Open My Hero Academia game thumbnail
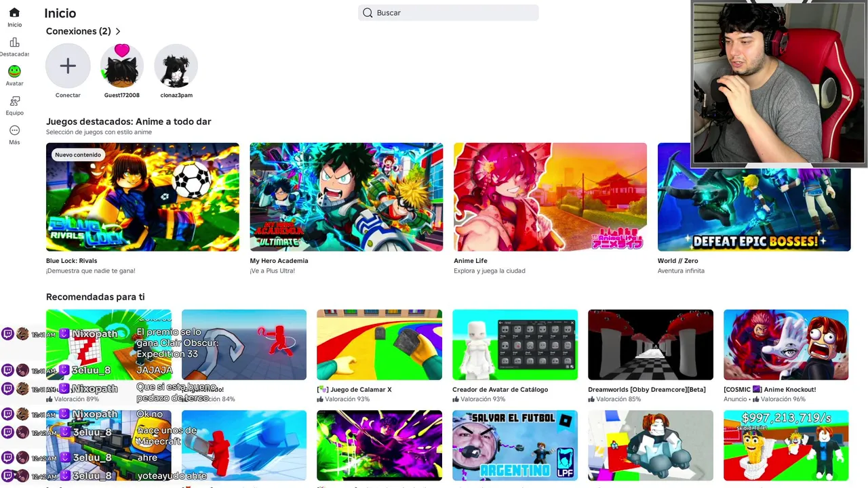Viewport: 868px width, 488px height. 347,197
